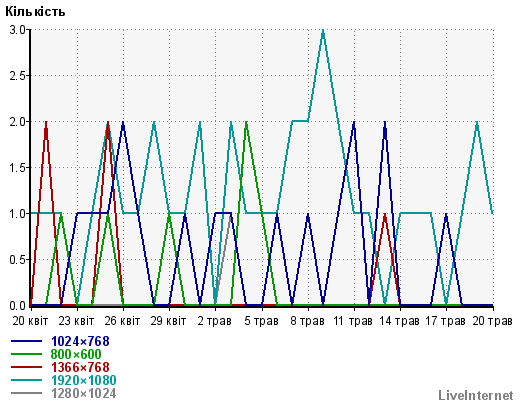
Task: Click the 1024×768 legend label
Action: coord(80,341)
